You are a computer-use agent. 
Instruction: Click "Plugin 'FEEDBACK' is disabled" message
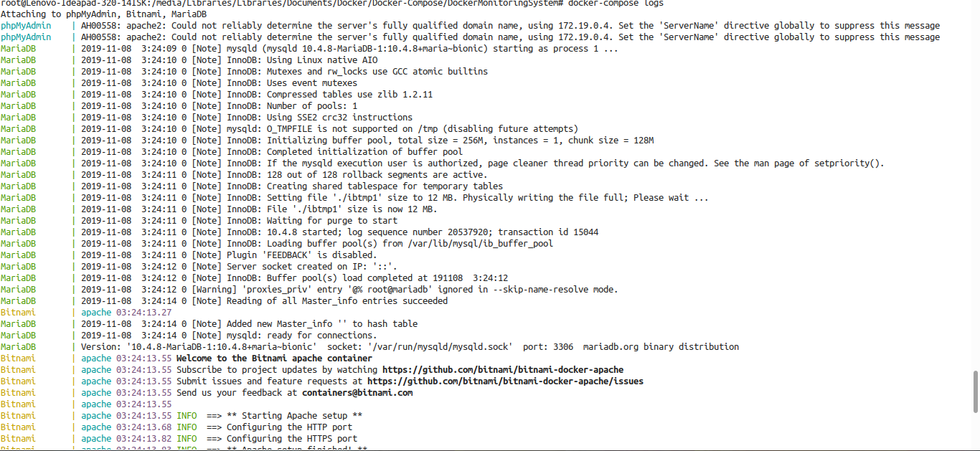point(301,255)
